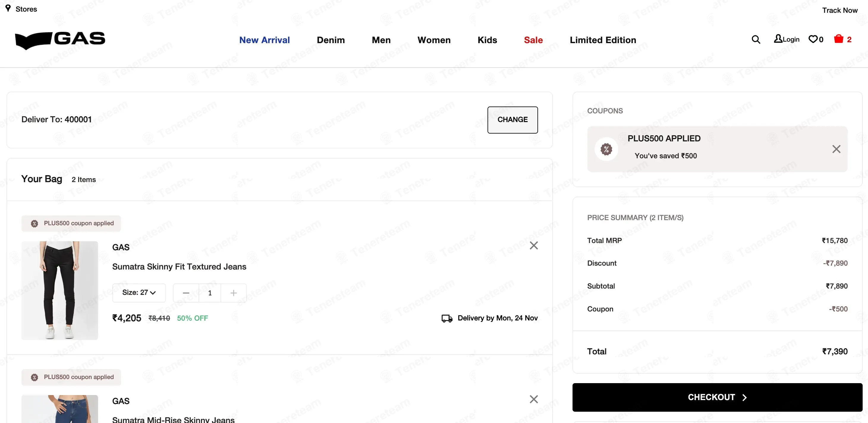Screen dimensions: 868x423
Task: Click the Coupon value -₹500
Action: 838,309
